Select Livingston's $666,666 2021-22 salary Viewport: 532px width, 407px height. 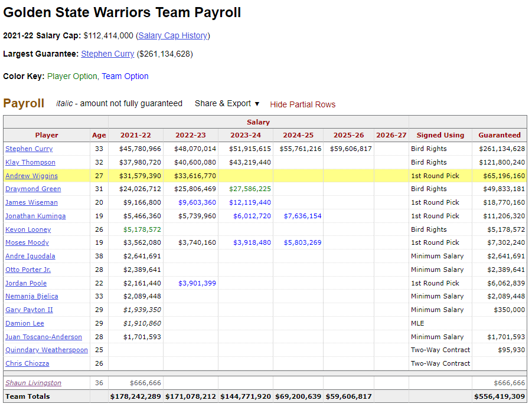point(146,383)
